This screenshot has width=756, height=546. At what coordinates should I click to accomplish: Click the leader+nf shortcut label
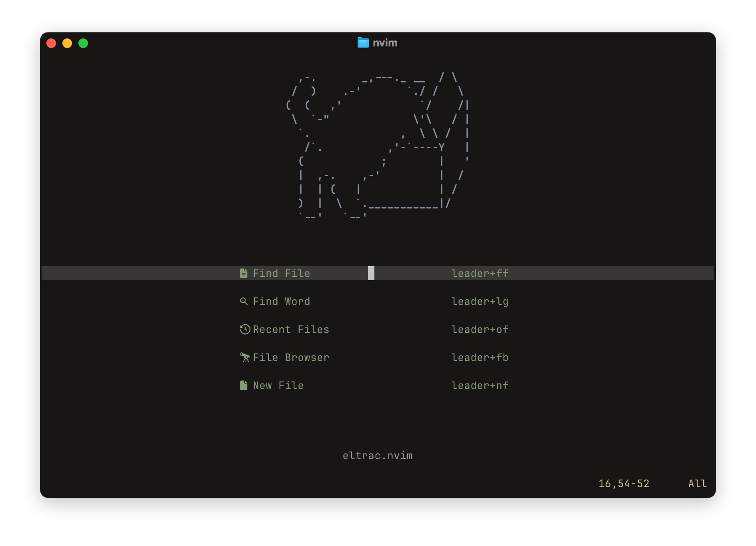(x=480, y=385)
